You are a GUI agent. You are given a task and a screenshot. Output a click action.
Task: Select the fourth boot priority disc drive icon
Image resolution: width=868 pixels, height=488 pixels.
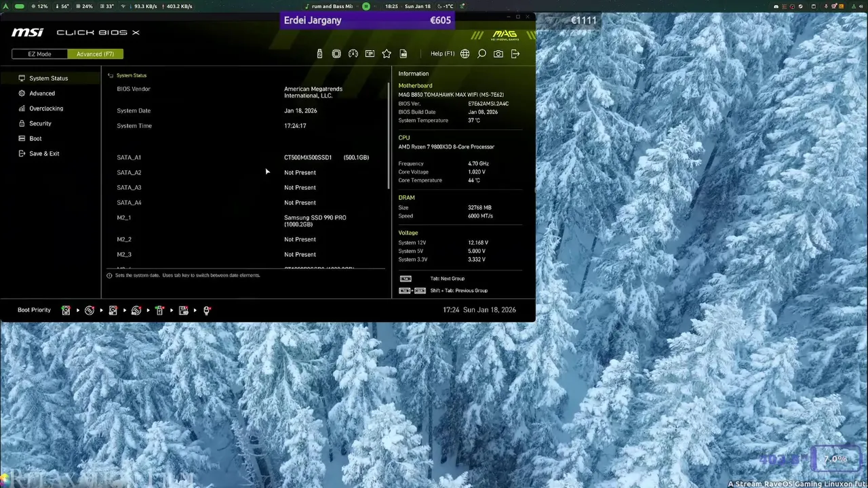tap(136, 310)
